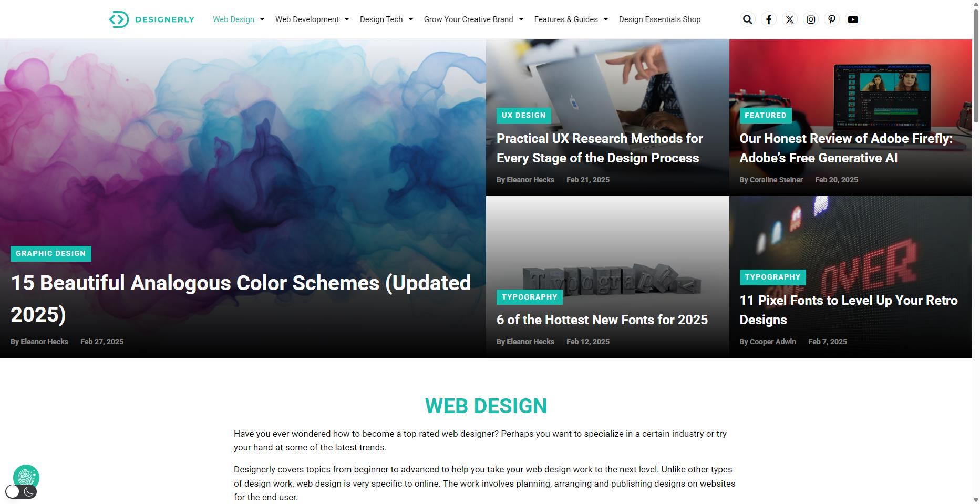Viewport: 980px width, 504px height.
Task: Toggle the dark mode switch
Action: [21, 492]
